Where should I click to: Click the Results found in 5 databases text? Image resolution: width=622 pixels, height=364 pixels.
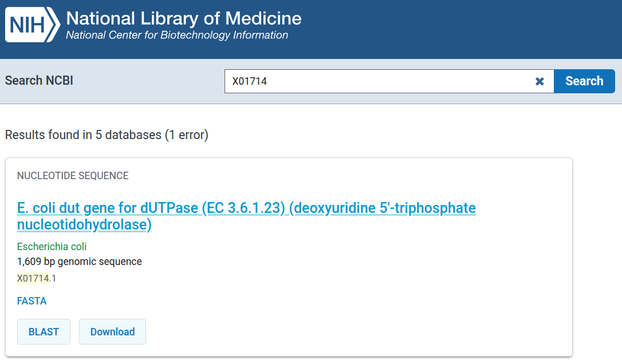click(83, 135)
